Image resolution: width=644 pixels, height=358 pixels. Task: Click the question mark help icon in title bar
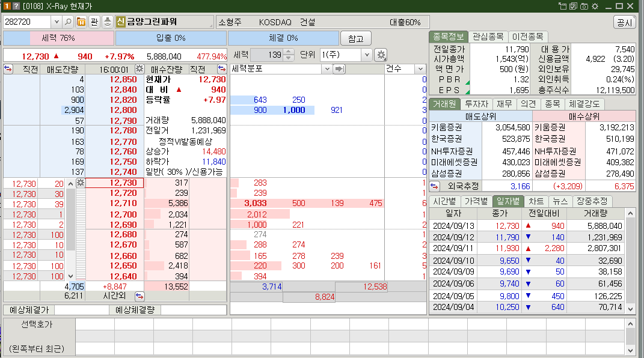point(16,6)
